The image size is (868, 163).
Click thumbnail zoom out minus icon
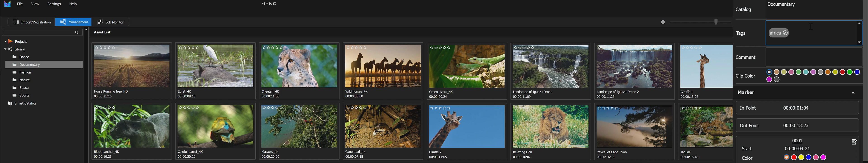[663, 22]
